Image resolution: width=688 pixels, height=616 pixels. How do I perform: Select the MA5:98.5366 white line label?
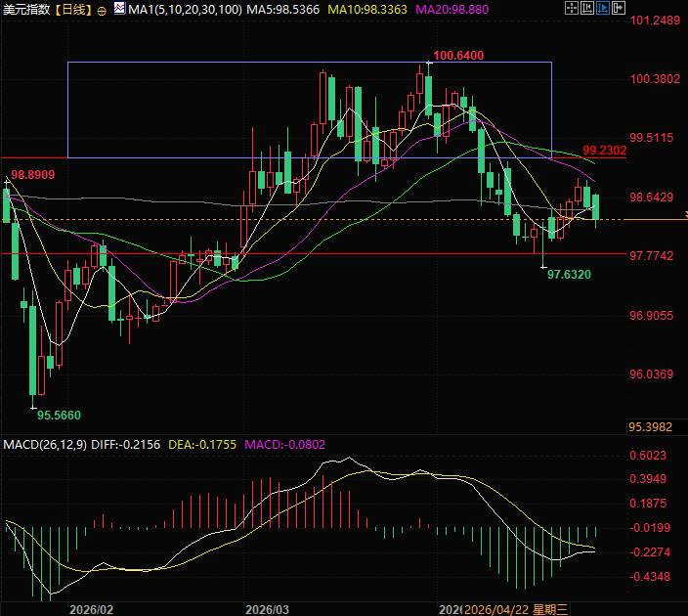tap(284, 9)
